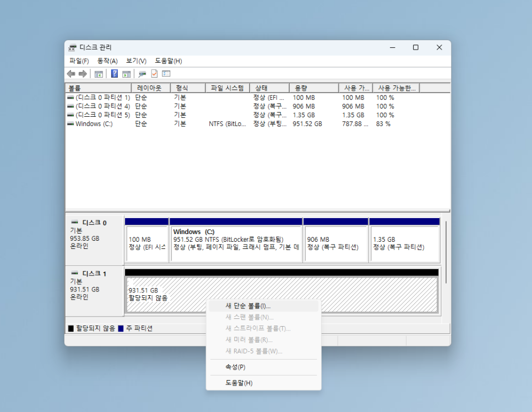This screenshot has height=412, width=532.
Task: Click the Back arrow toolbar icon
Action: (71, 74)
